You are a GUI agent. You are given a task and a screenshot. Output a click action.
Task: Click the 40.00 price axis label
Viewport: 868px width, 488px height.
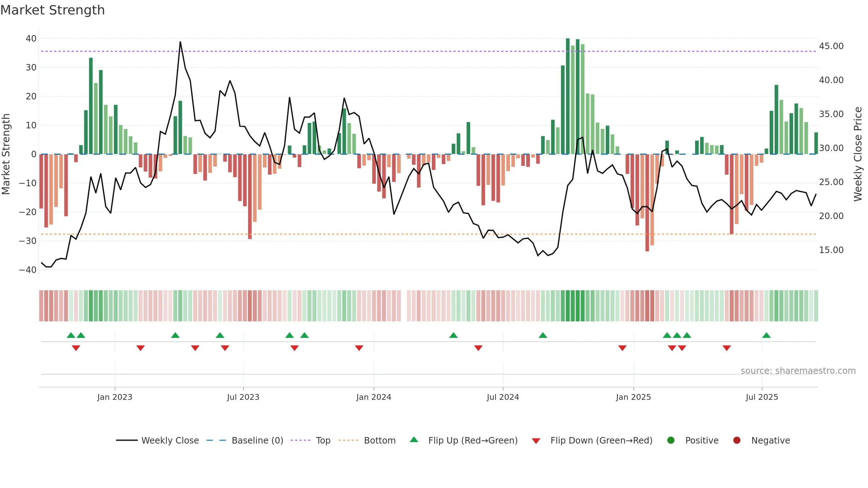tap(831, 80)
